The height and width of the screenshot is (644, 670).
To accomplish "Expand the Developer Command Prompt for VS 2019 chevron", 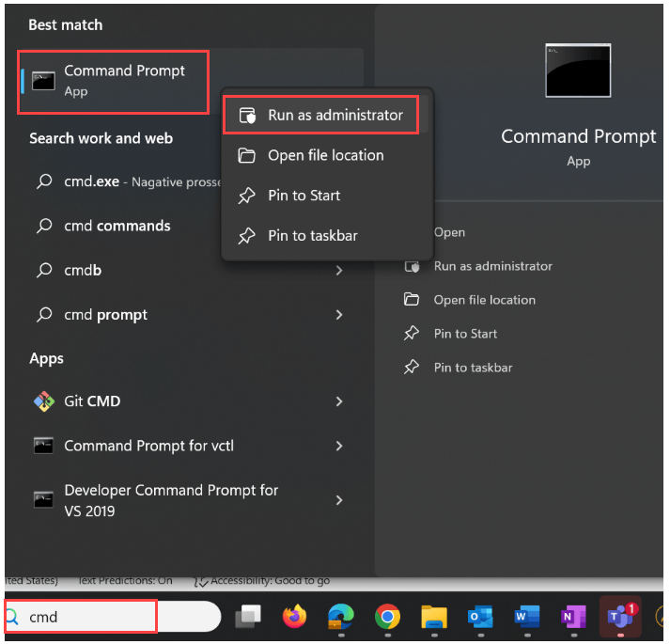I will point(339,500).
